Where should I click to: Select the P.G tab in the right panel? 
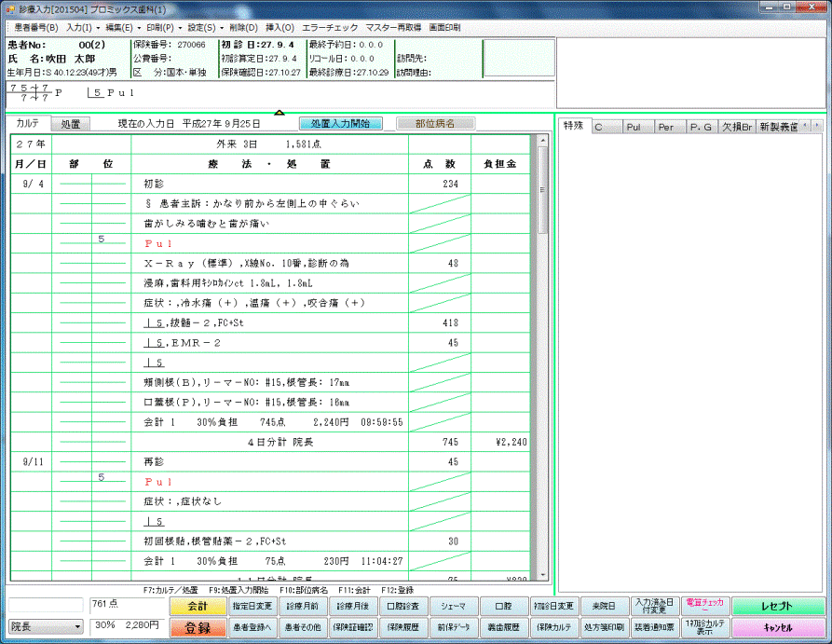point(702,127)
